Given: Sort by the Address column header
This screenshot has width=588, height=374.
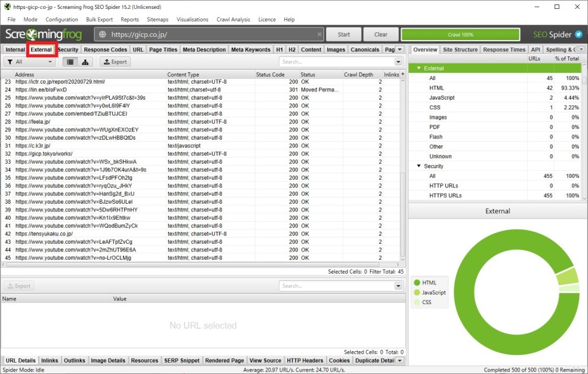Looking at the screenshot, I should [90, 74].
